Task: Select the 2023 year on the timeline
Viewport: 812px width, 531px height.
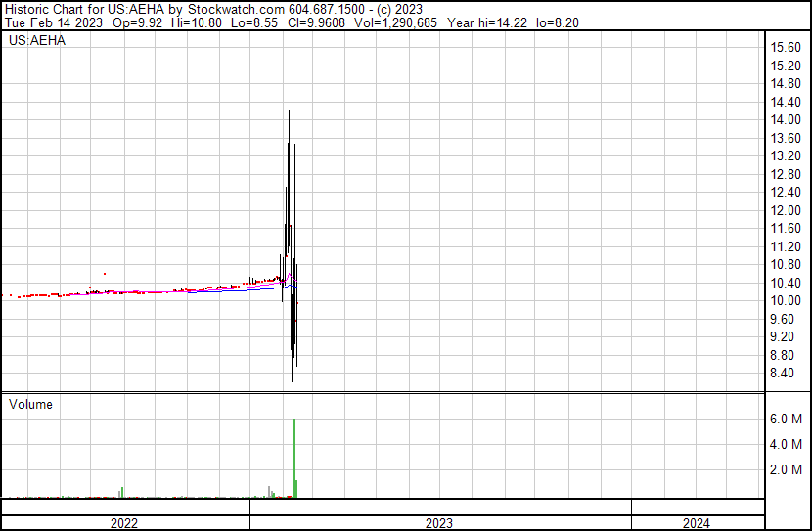Action: [x=440, y=523]
